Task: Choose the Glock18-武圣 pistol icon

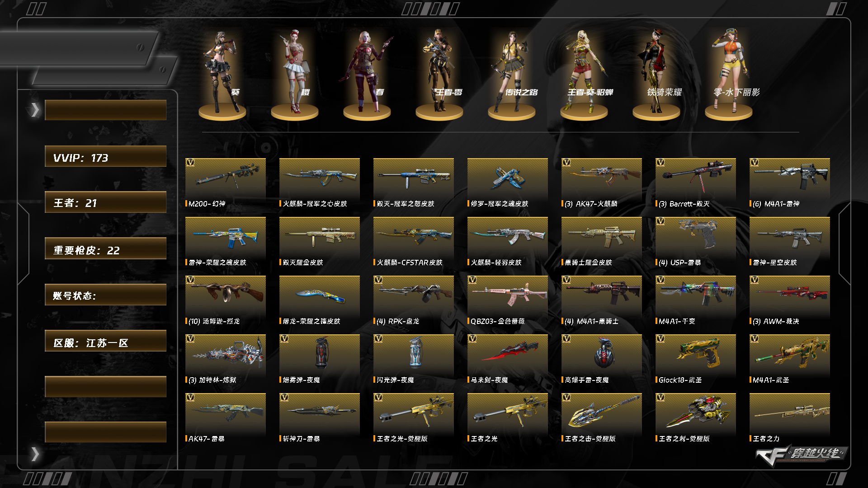Action: (x=695, y=353)
